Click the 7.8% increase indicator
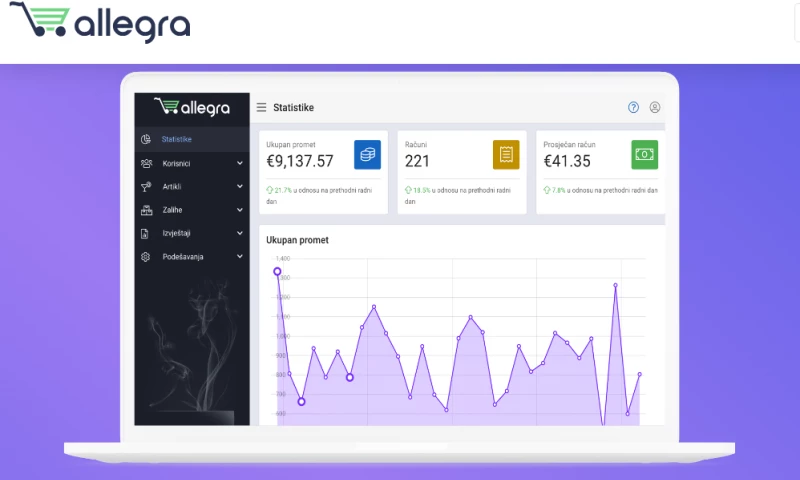Screen dimensions: 800x480 (x=555, y=190)
